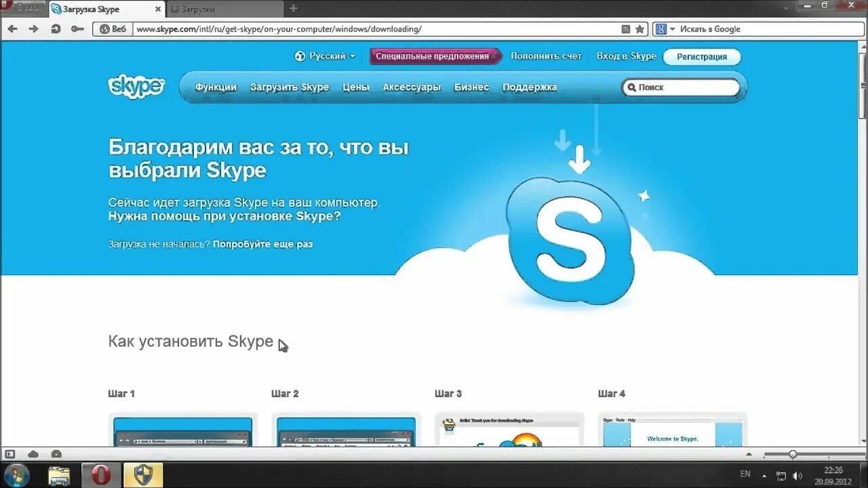Open the Русский language dropdown
This screenshot has width=868, height=488.
point(332,56)
